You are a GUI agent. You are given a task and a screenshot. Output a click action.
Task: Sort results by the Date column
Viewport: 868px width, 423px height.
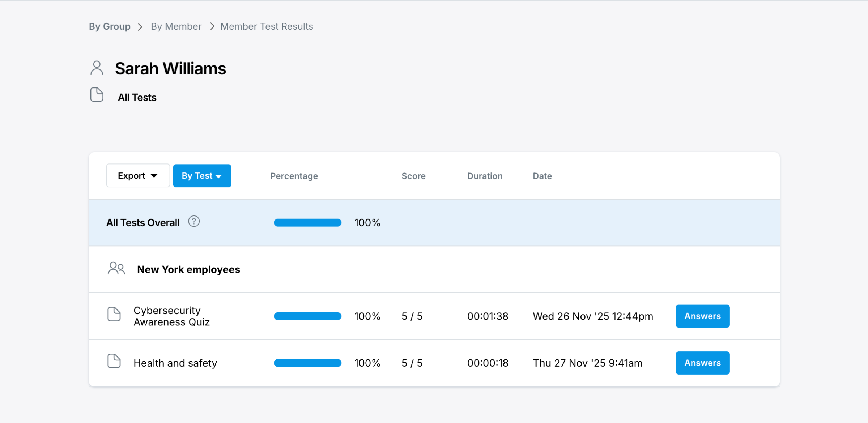pos(542,176)
